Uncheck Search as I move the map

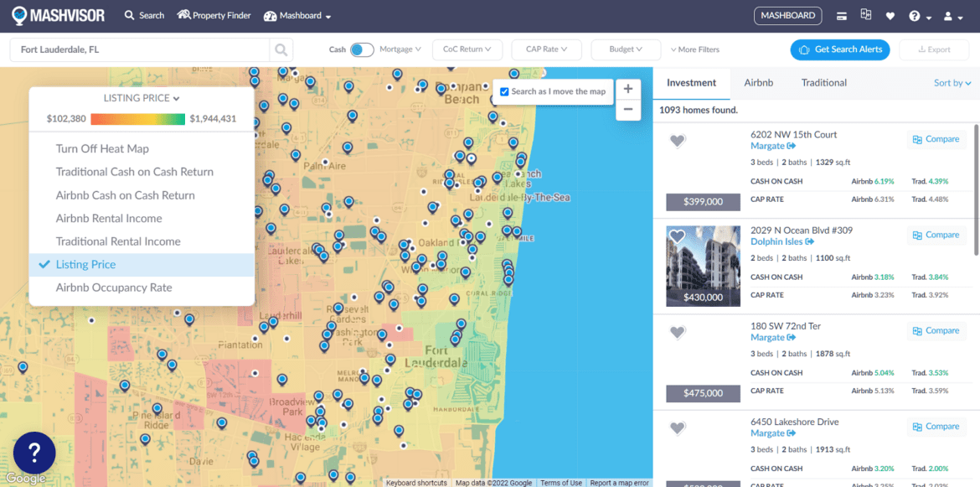point(504,92)
